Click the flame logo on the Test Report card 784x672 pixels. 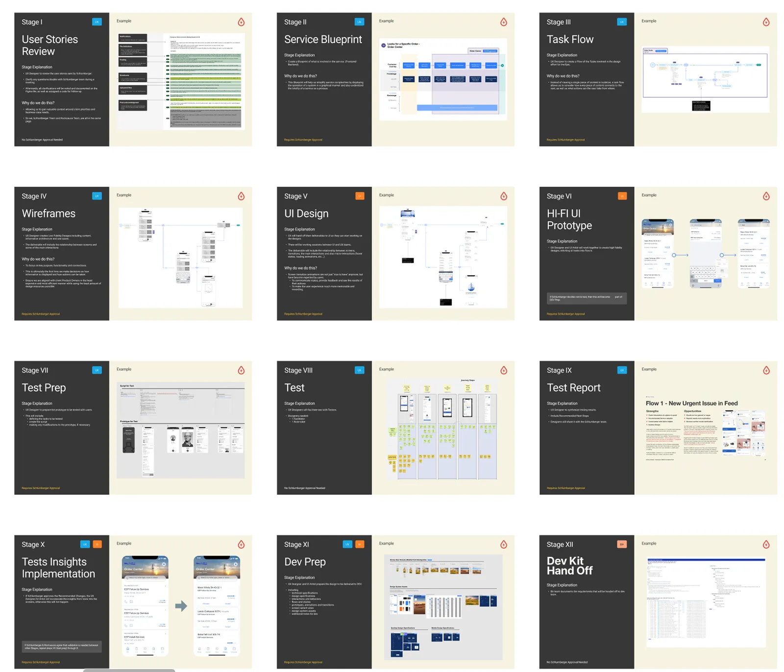tap(766, 370)
